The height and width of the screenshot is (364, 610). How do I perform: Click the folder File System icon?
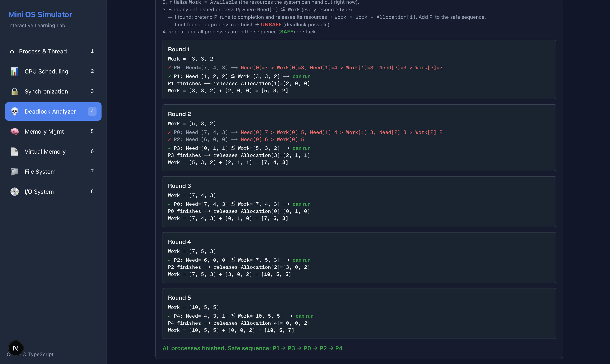pos(14,172)
